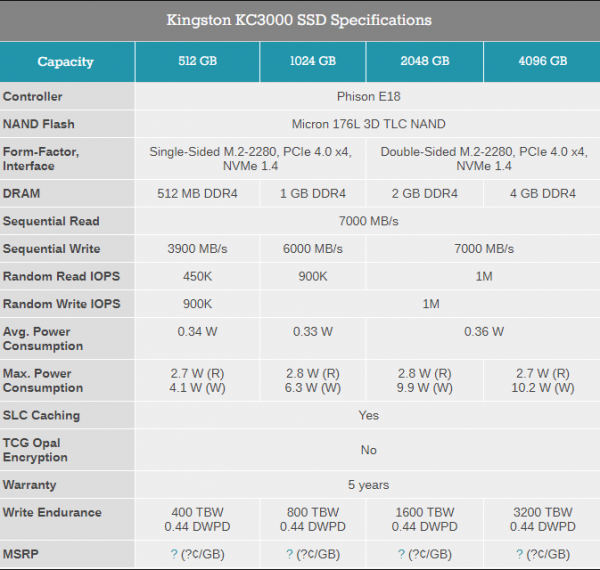Click the 7000 MB/s Sequential Read value
This screenshot has width=600, height=570.
(368, 221)
